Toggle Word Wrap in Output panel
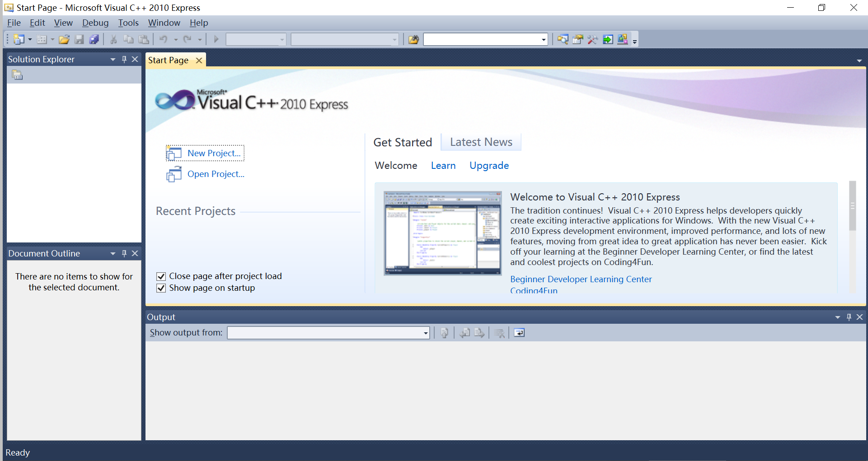Image resolution: width=868 pixels, height=461 pixels. point(519,333)
